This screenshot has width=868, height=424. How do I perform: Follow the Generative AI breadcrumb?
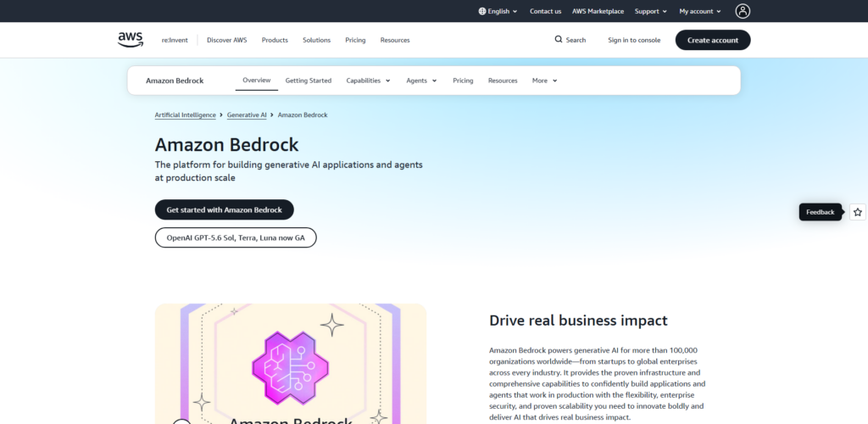(247, 114)
